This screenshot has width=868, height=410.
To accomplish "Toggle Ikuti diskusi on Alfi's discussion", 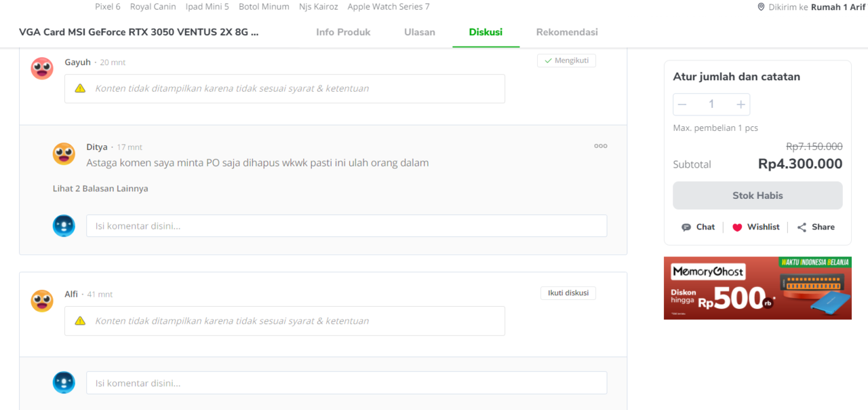I will pos(568,293).
